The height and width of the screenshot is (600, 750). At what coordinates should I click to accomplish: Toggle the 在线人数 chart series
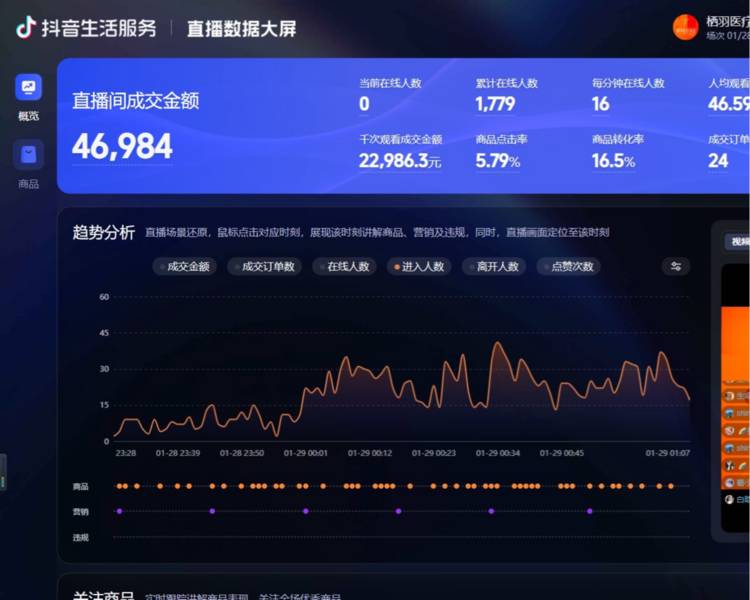343,267
